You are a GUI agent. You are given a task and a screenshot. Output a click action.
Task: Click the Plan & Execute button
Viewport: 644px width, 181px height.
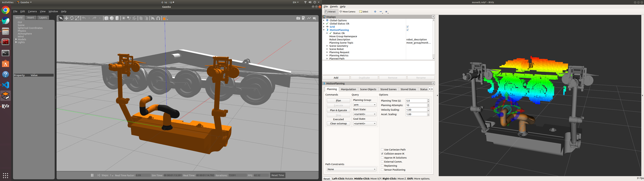(x=338, y=110)
